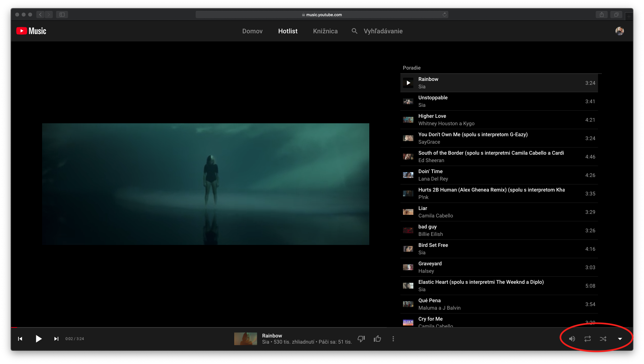644x364 pixels.
Task: Click Maluma a J Balvin artist text
Action: 439,308
